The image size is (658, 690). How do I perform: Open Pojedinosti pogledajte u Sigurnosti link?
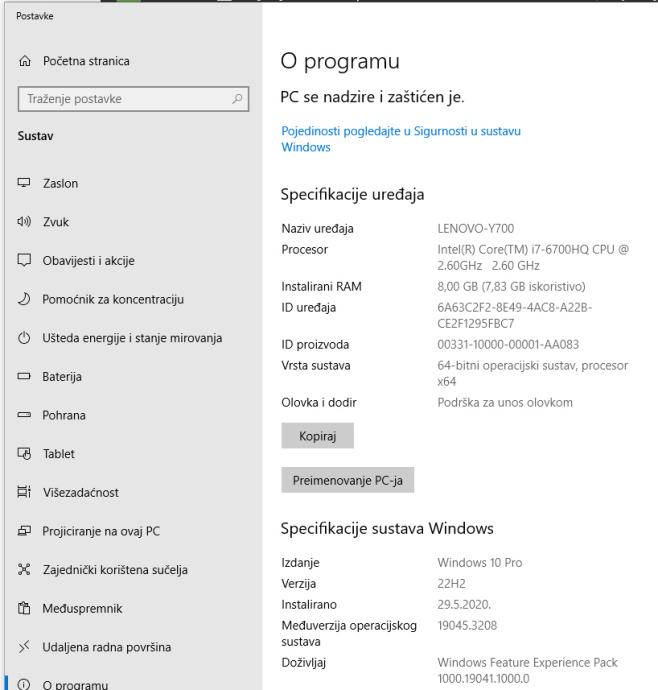[401, 139]
